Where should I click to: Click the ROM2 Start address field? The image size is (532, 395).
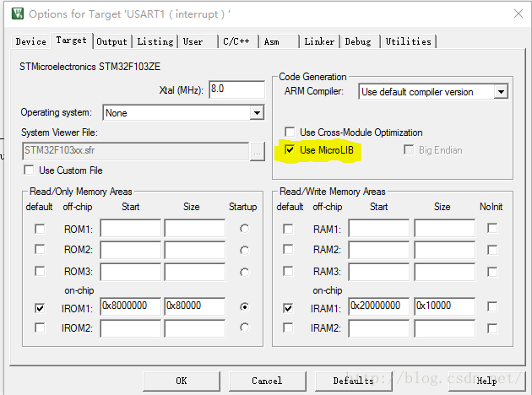pyautogui.click(x=130, y=250)
